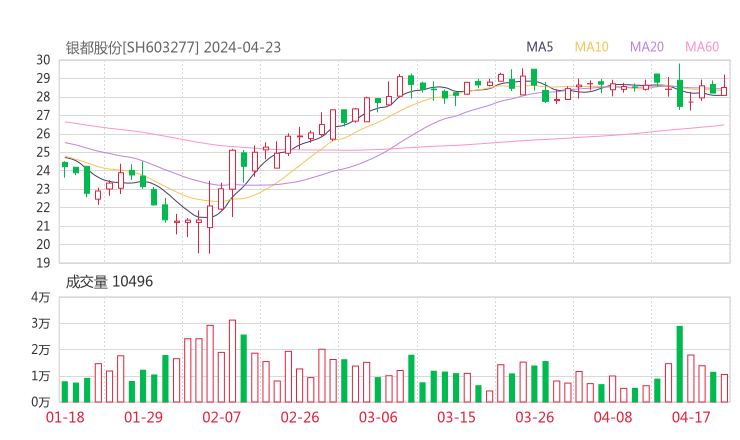Image resolution: width=740 pixels, height=440 pixels.
Task: Click the 03-26 date axis label
Action: coord(534,417)
